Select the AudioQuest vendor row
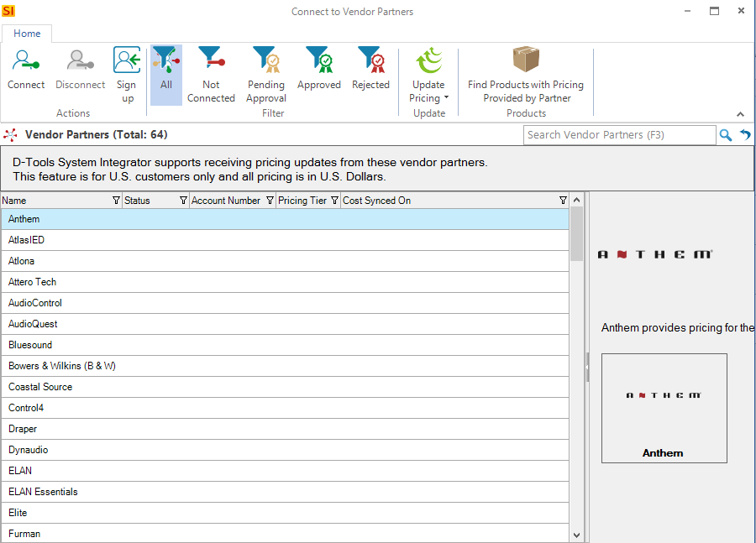 (x=285, y=324)
